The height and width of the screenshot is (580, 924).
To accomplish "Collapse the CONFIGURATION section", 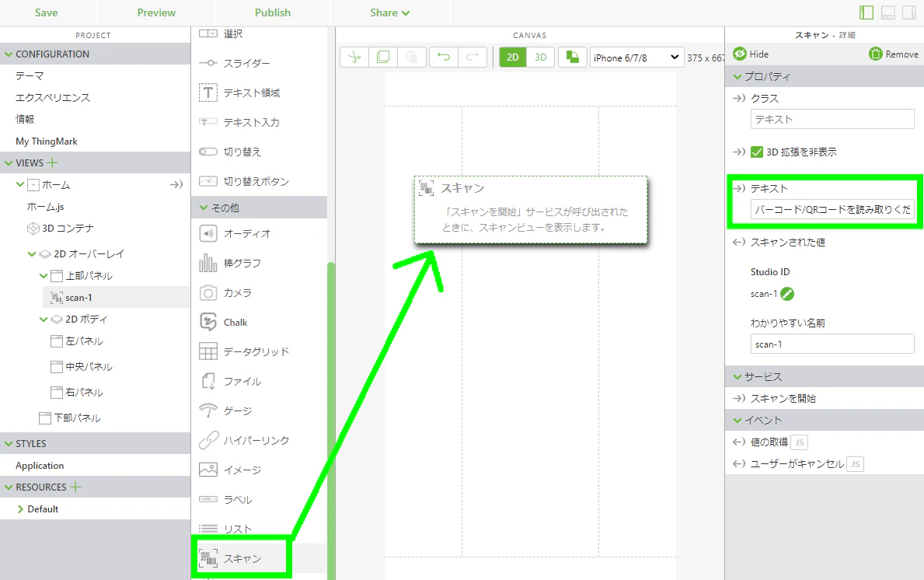I will [9, 54].
